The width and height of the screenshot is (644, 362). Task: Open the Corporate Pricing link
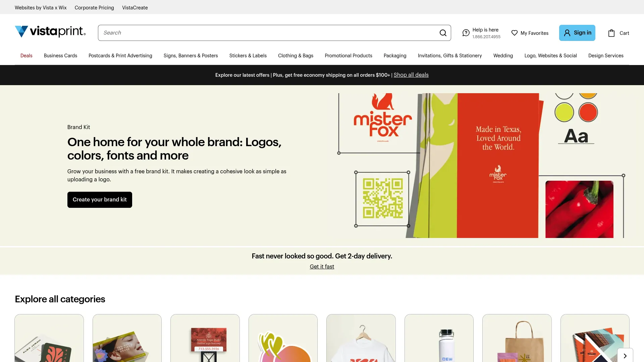coord(94,7)
